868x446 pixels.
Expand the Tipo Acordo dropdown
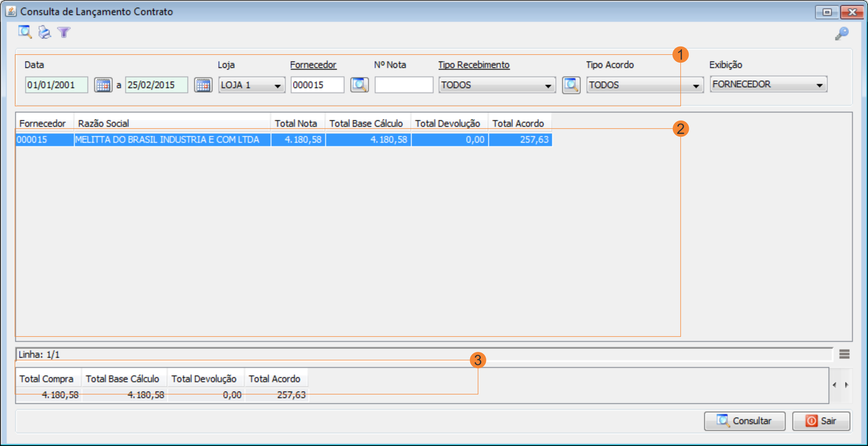(696, 85)
